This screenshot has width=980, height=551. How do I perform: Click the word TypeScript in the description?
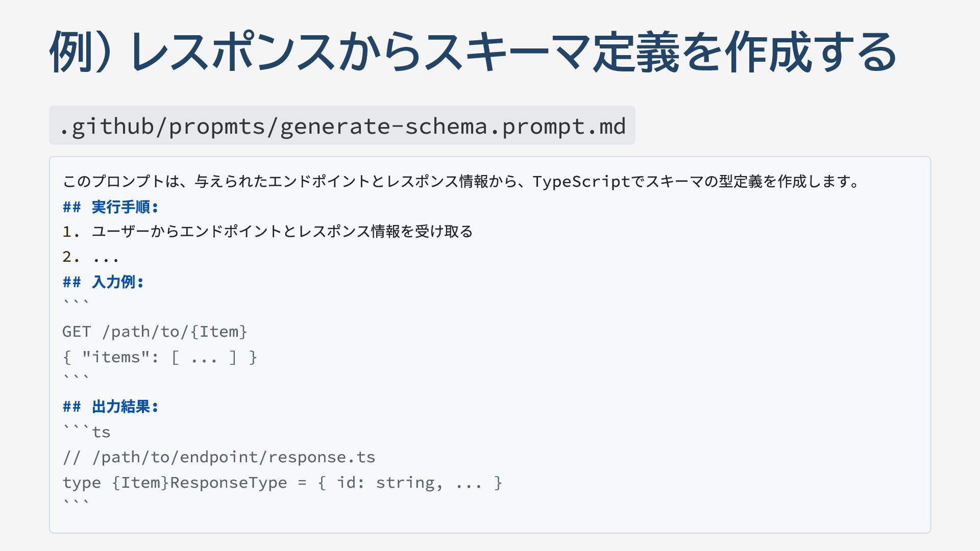[581, 182]
